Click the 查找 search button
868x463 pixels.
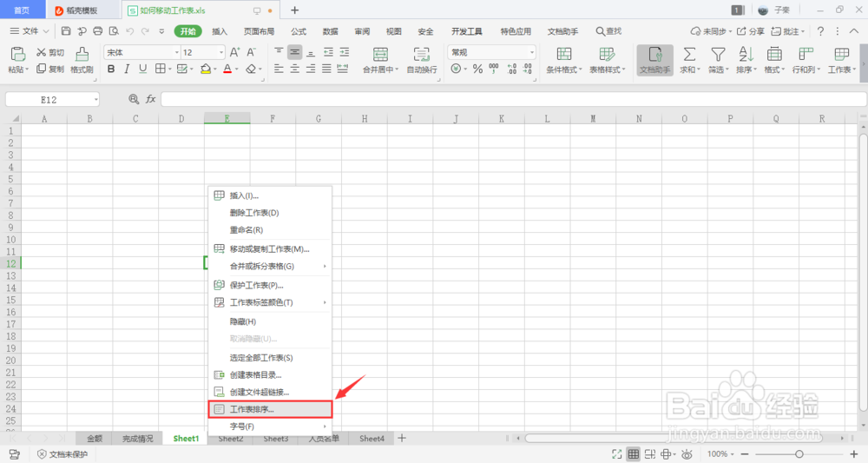point(608,31)
